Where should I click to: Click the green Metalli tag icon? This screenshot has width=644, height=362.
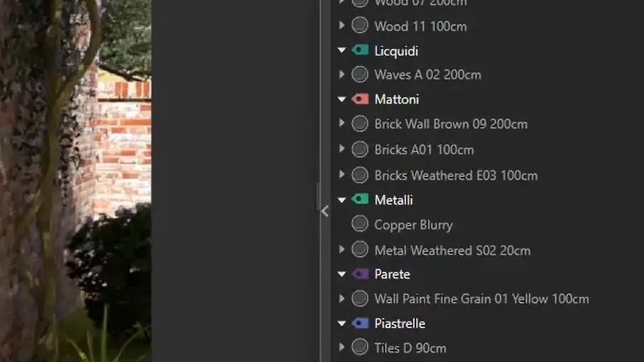click(x=360, y=200)
